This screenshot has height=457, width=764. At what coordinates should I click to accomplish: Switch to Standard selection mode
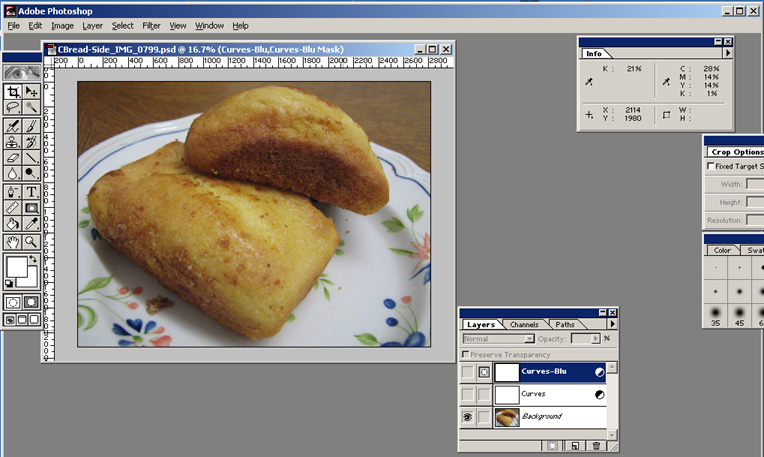(13, 302)
